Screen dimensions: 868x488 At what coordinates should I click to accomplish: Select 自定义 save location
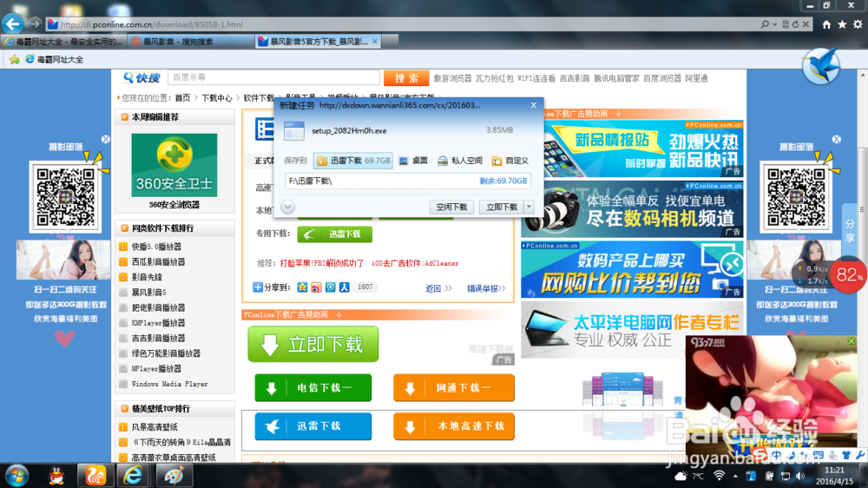tap(510, 161)
